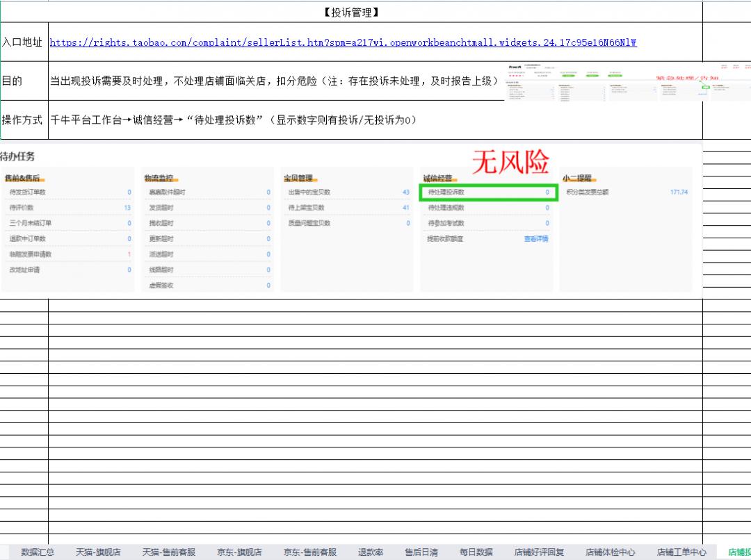The height and width of the screenshot is (560, 751).
Task: Click the 售前&售后 panel header icon
Action: pyautogui.click(x=21, y=176)
